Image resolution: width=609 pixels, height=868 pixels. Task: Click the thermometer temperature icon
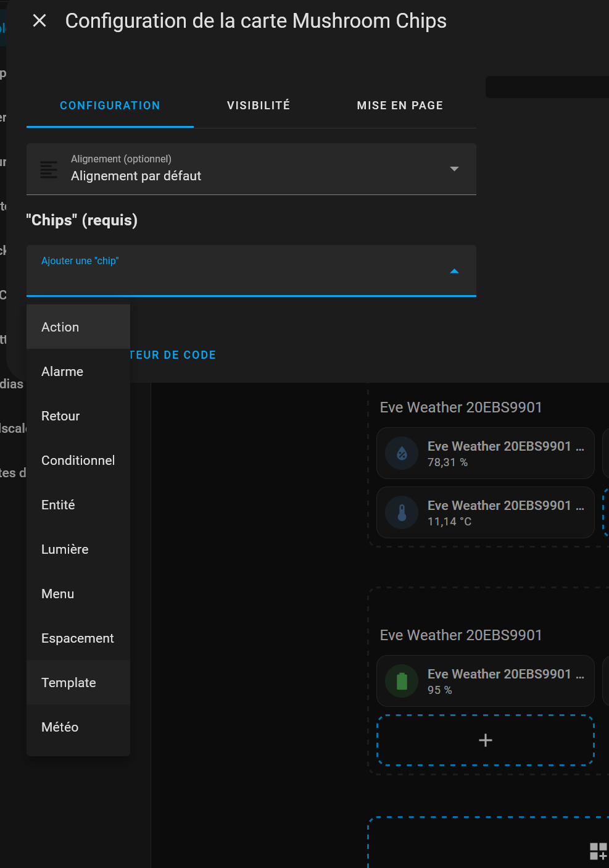coord(402,513)
